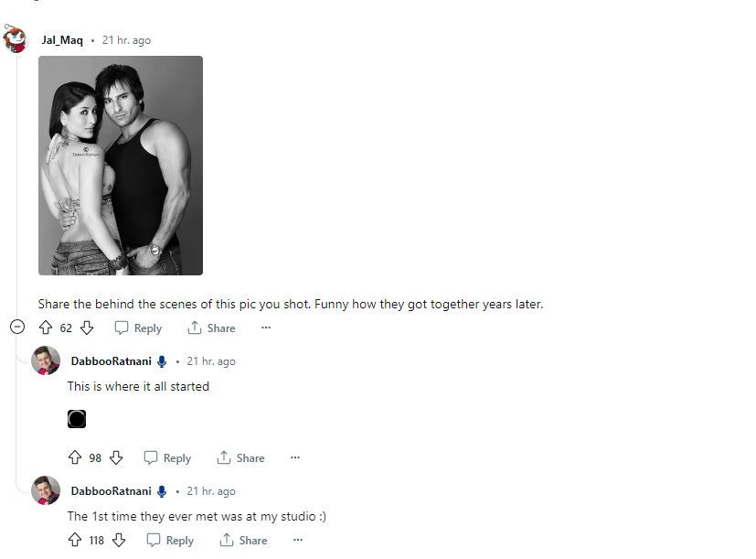Screen dimensions: 756x559
Task: Open DabbooRatnani username link on the last reply
Action: pyautogui.click(x=111, y=491)
